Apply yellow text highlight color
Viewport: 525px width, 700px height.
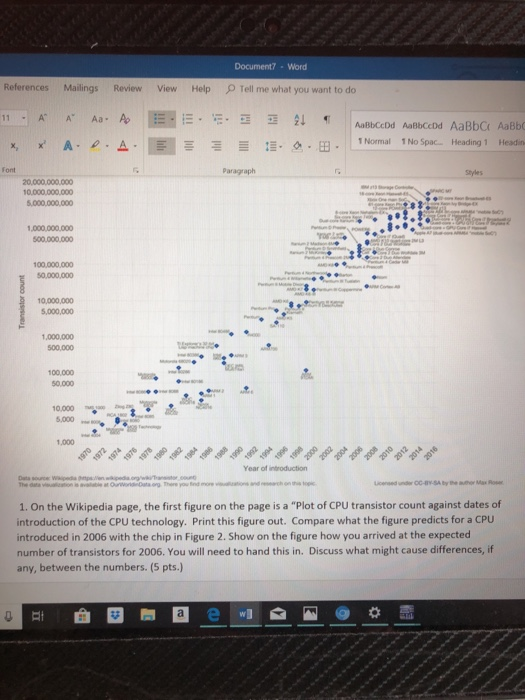(x=95, y=146)
